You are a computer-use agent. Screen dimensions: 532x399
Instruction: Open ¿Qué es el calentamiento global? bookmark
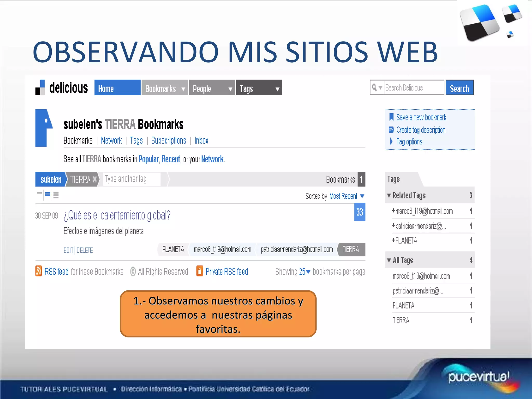click(117, 215)
